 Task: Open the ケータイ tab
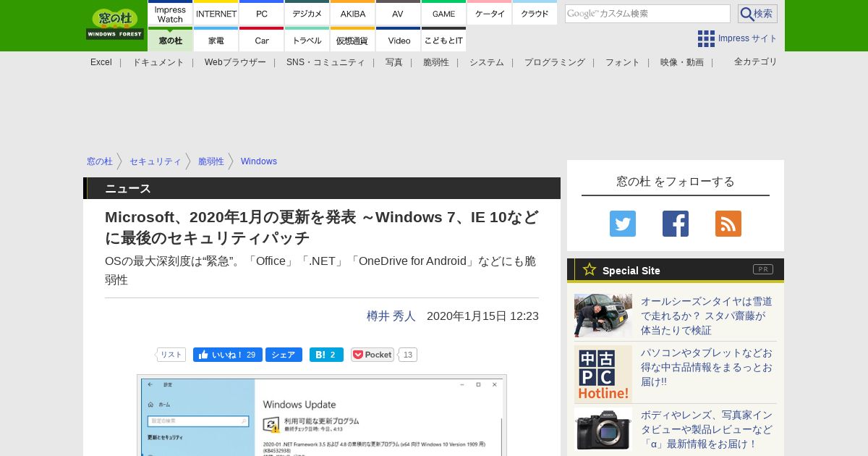(x=490, y=14)
